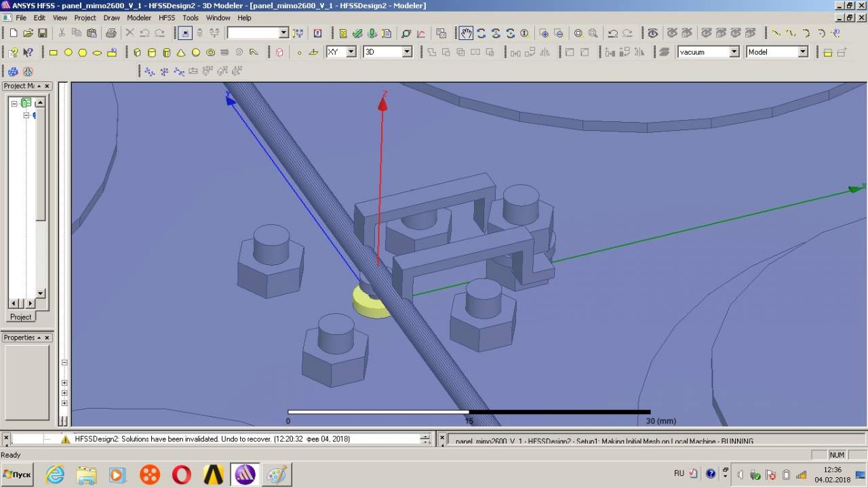Click the Windows Пуск start button

(x=18, y=474)
